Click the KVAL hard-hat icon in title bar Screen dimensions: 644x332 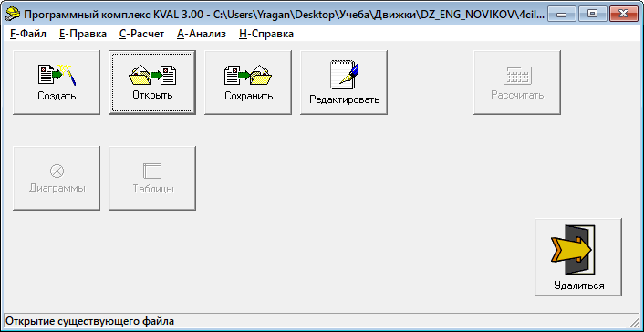click(13, 14)
